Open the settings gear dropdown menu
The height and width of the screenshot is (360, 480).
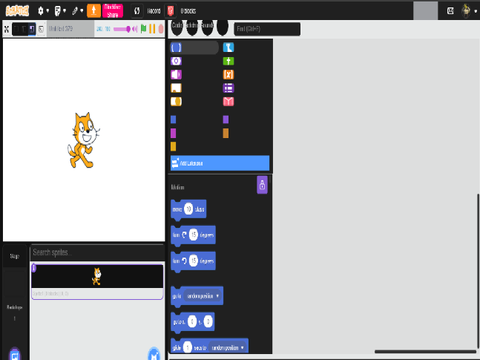tap(43, 11)
